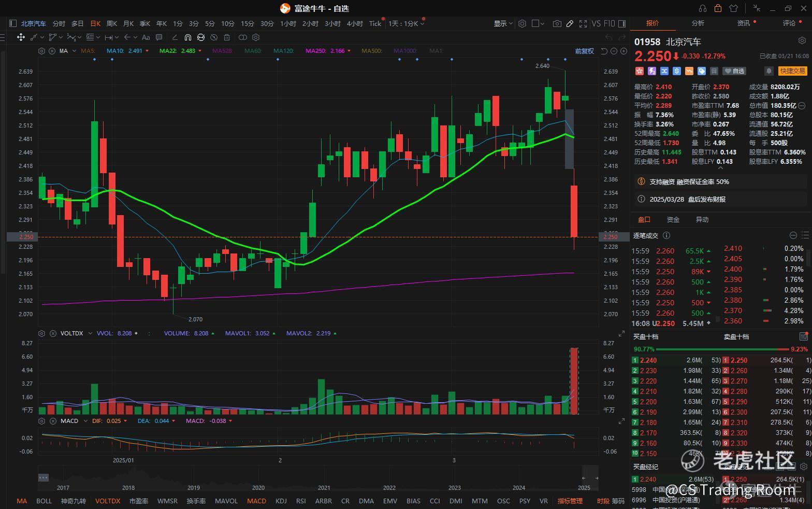This screenshot has height=509, width=812.
Task: Click 2020 on the year timeline
Action: tap(258, 487)
